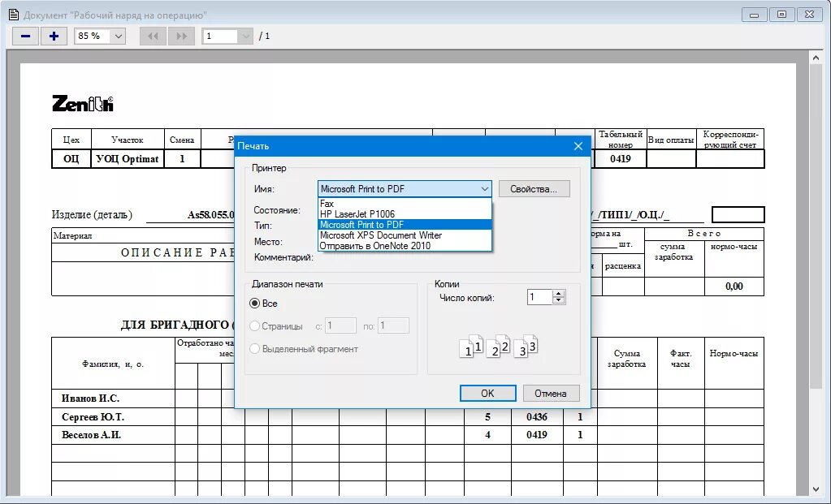The image size is (831, 504).
Task: Select Fax from printer list
Action: (405, 203)
